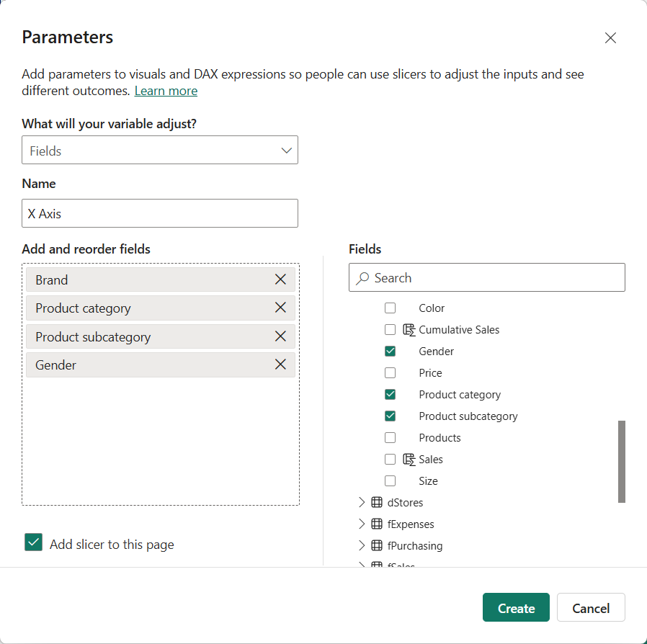Remove Brand from the field list

click(280, 279)
